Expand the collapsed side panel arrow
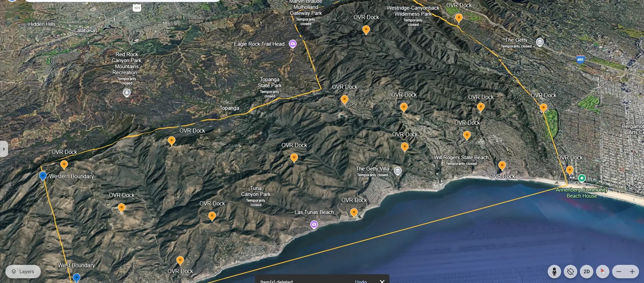 click(x=4, y=149)
